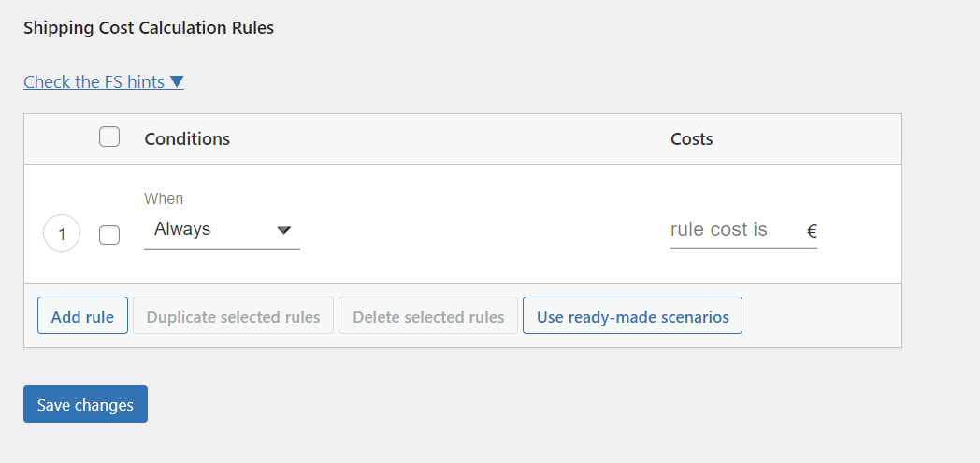Open the Check the FS hints link

94,82
